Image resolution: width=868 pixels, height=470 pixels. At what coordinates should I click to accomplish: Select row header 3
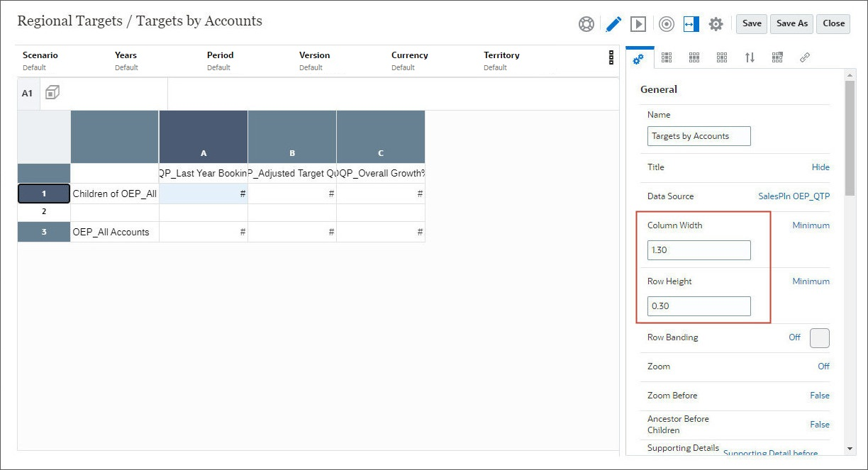pyautogui.click(x=44, y=232)
